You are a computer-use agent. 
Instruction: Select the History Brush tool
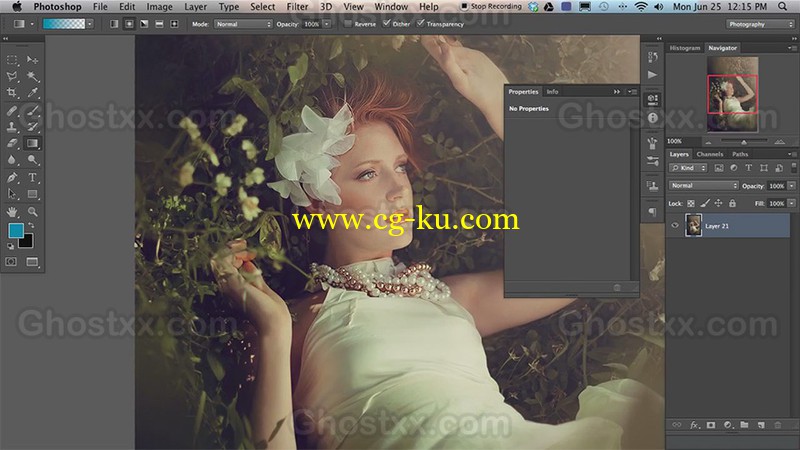(32, 127)
